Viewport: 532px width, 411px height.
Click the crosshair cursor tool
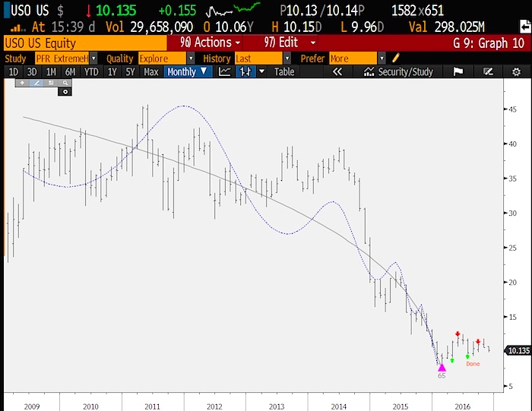(22, 83)
